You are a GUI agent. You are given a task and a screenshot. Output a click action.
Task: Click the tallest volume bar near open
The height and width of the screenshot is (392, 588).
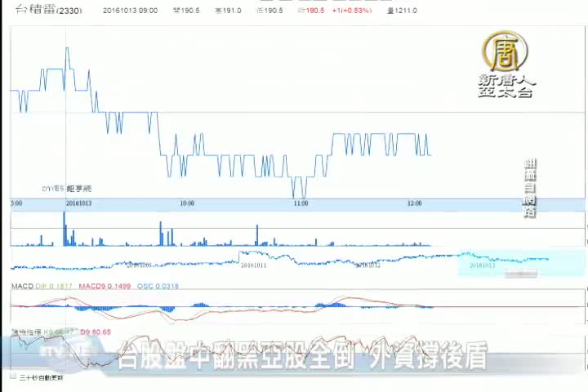[x=64, y=229]
